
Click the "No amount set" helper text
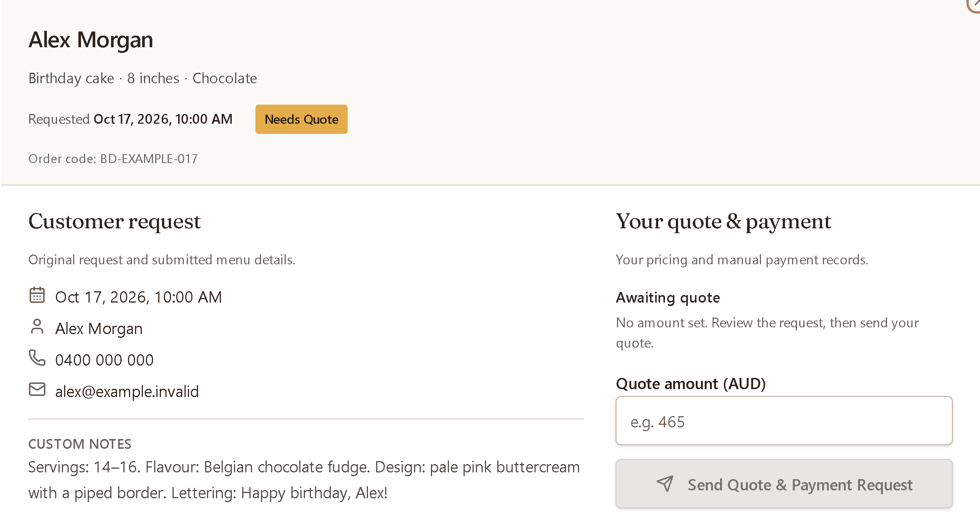point(767,333)
